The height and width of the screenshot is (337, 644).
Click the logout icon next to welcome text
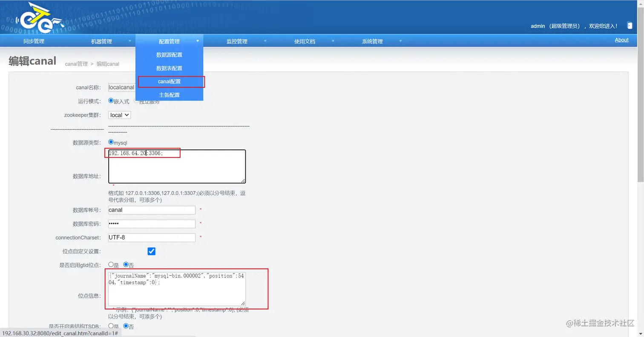[630, 26]
